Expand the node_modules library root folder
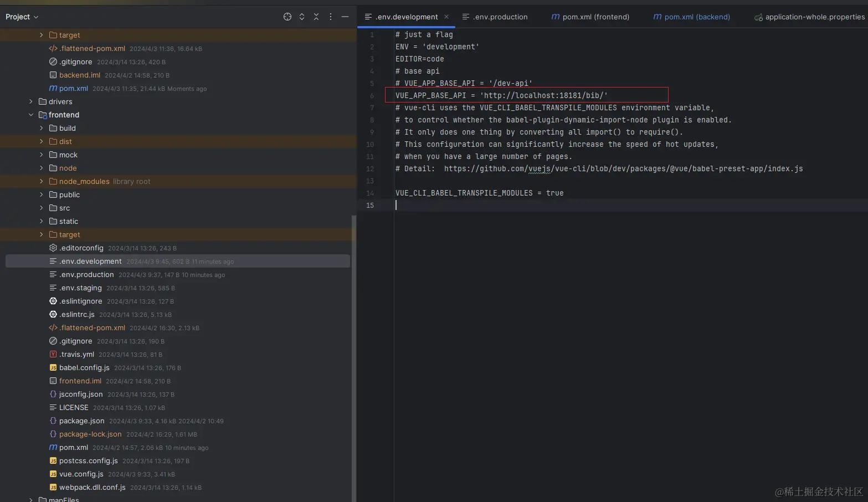 [42, 181]
